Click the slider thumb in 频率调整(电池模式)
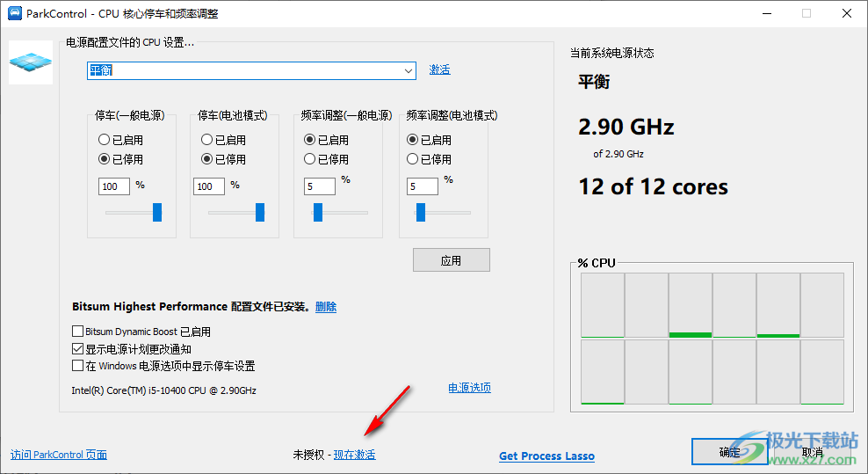 [421, 212]
